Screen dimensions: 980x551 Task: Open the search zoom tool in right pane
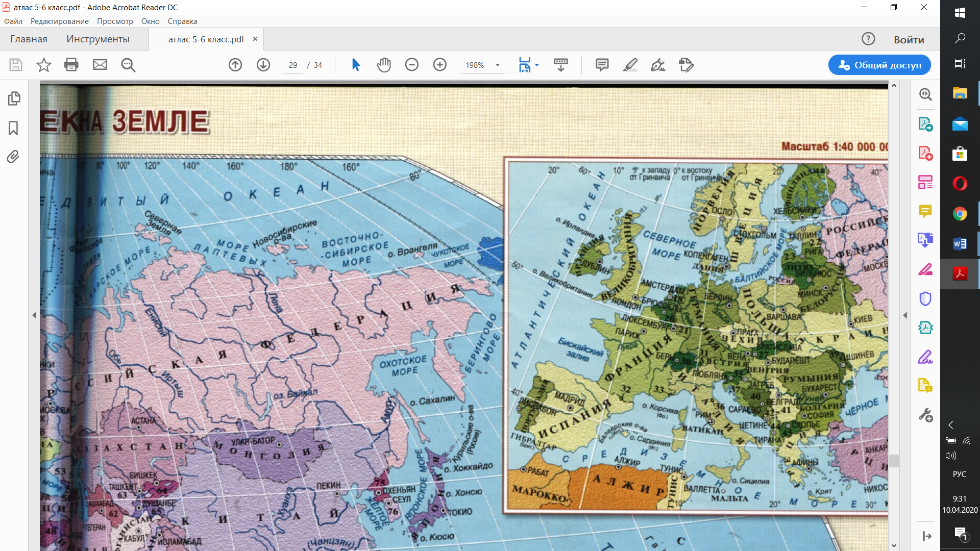[925, 94]
